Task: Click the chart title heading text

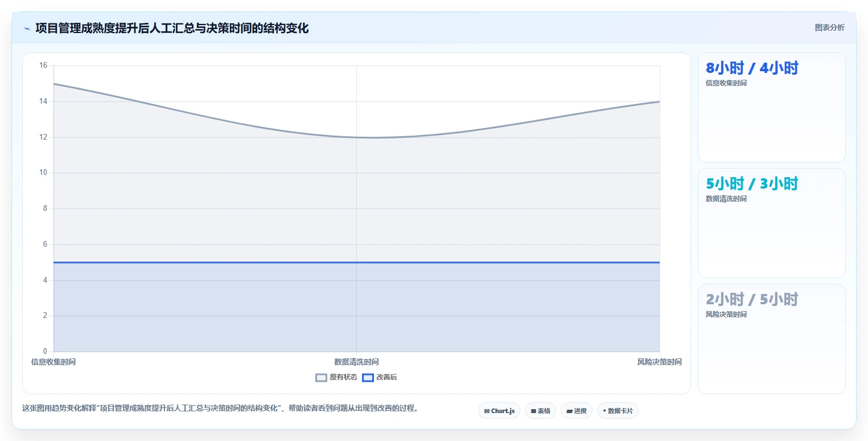Action: click(x=172, y=28)
